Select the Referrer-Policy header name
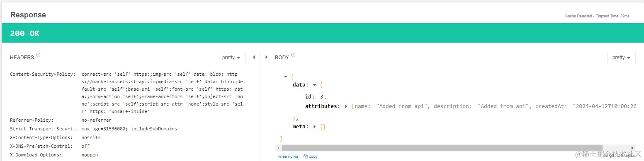Screen dimensions: 644x161 [x=32, y=120]
